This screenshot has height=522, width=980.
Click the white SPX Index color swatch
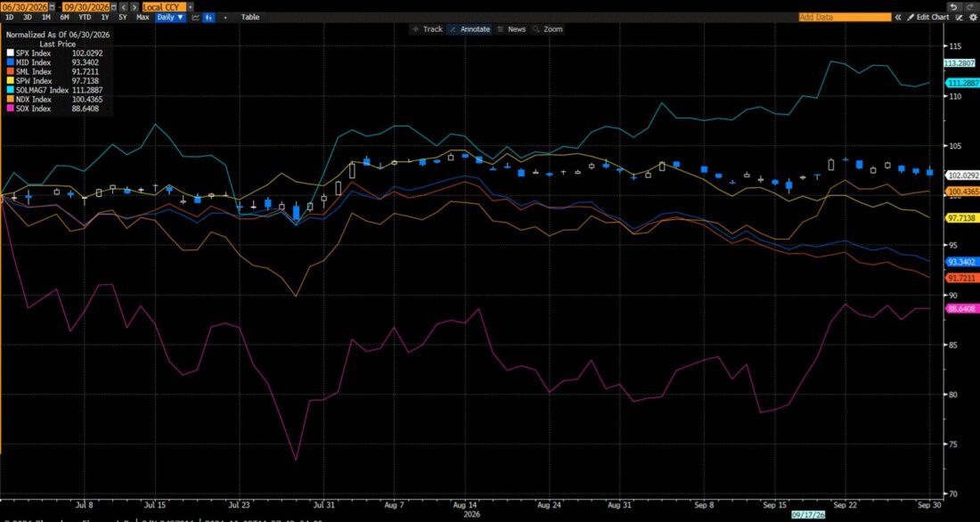click(x=10, y=53)
